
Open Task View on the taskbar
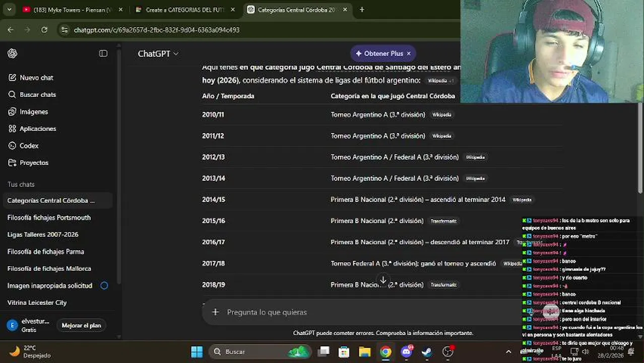(324, 351)
